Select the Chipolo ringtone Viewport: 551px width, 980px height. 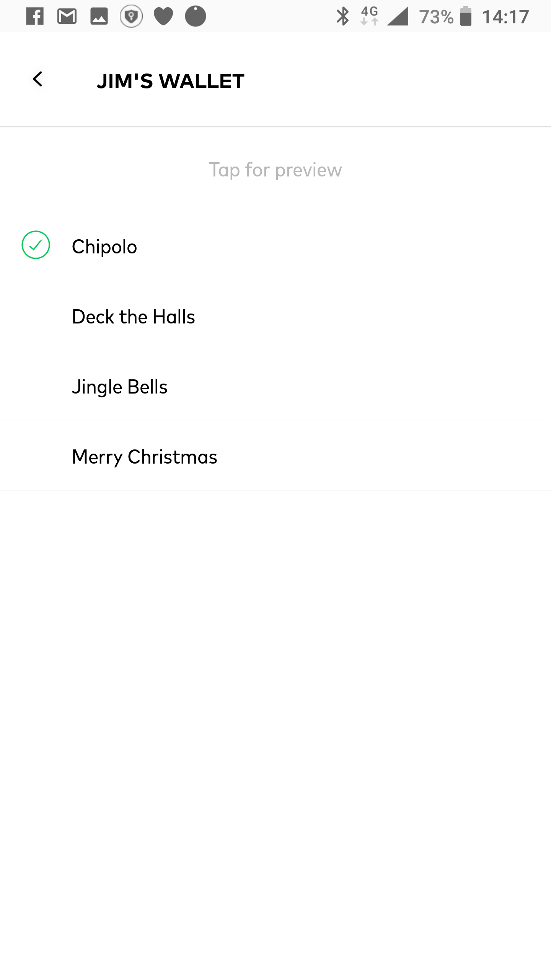coord(104,247)
